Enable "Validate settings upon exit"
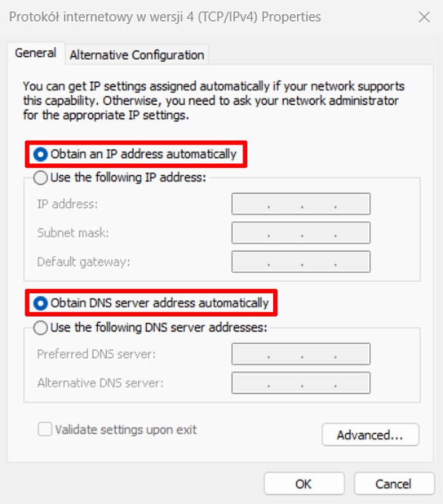This screenshot has height=504, width=443. point(45,430)
